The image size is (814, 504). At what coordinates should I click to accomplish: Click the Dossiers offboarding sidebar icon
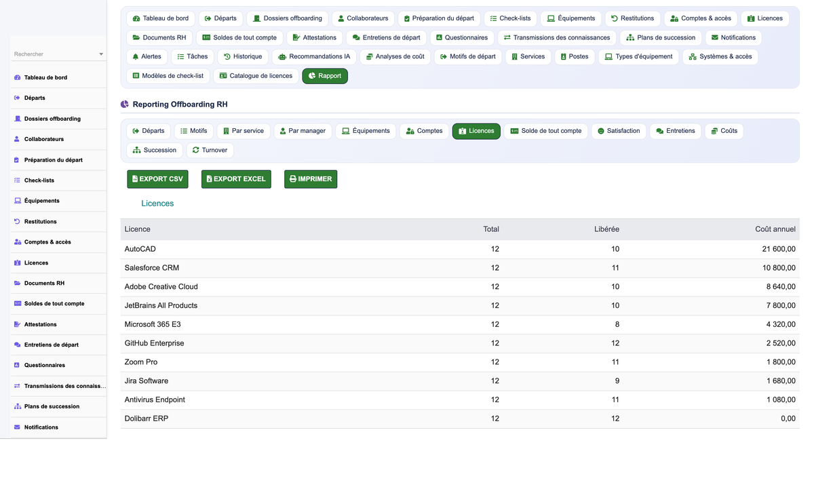18,119
